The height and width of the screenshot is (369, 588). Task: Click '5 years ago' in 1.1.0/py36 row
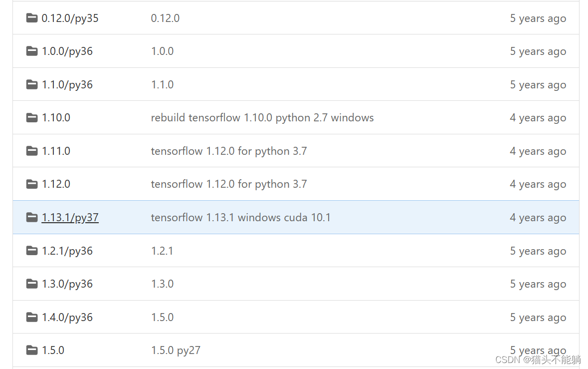[538, 85]
